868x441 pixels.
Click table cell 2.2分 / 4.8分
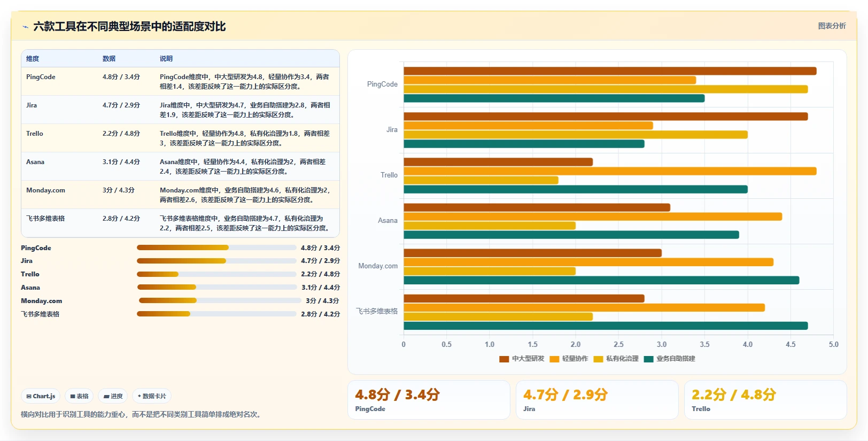[x=121, y=134]
